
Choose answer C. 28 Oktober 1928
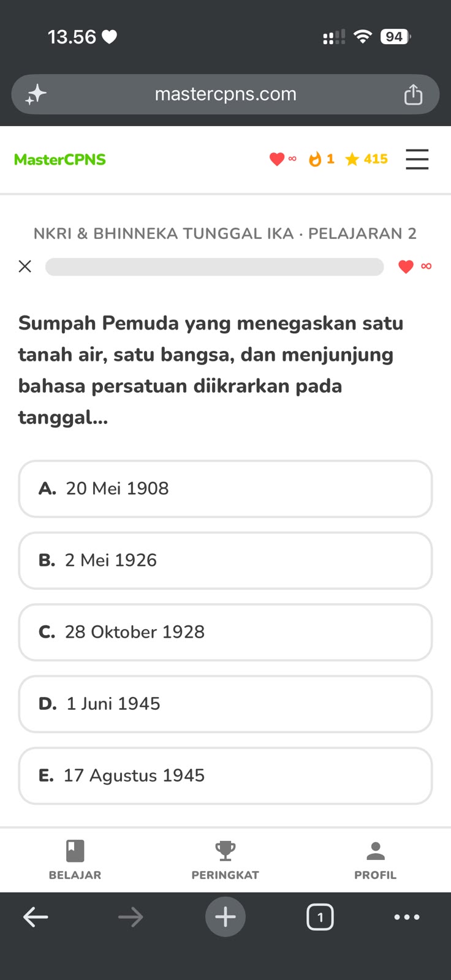225,632
